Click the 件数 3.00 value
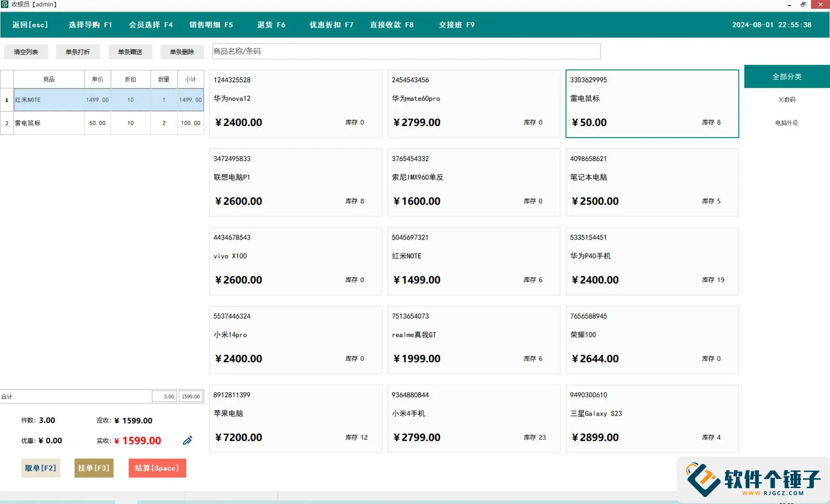Screen dimensions: 830x504 coord(47,420)
